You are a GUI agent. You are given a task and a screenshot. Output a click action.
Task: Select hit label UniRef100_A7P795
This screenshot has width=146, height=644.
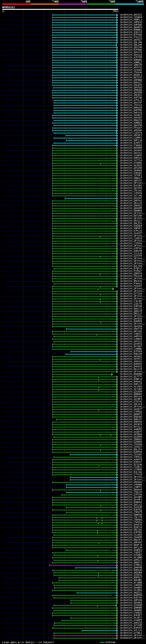(x=131, y=58)
